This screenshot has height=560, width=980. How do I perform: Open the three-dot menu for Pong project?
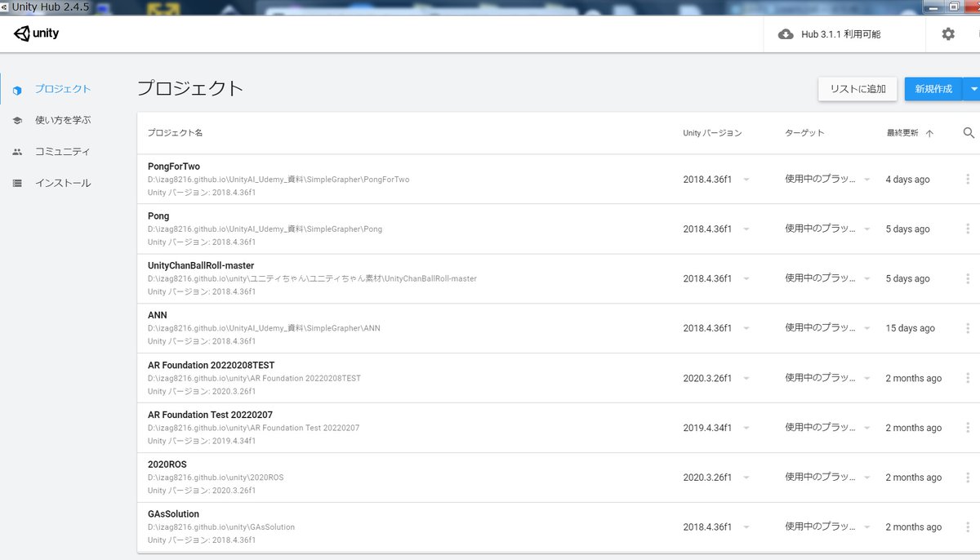[x=969, y=229]
